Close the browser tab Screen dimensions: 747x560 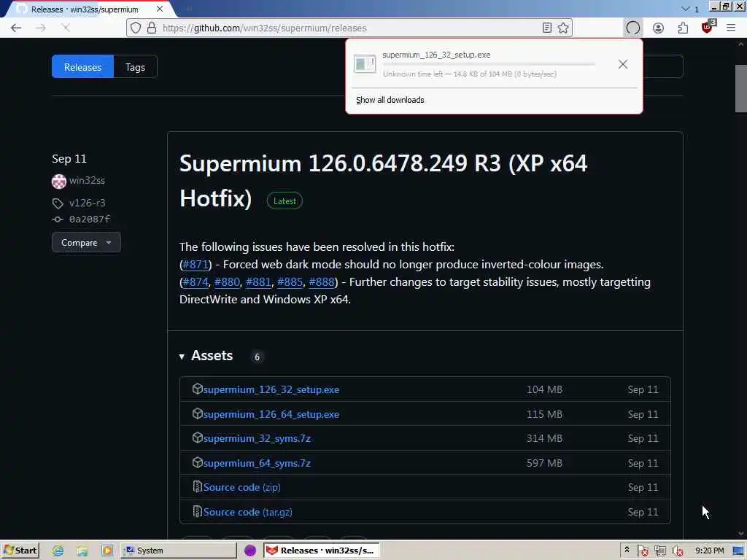click(x=160, y=9)
